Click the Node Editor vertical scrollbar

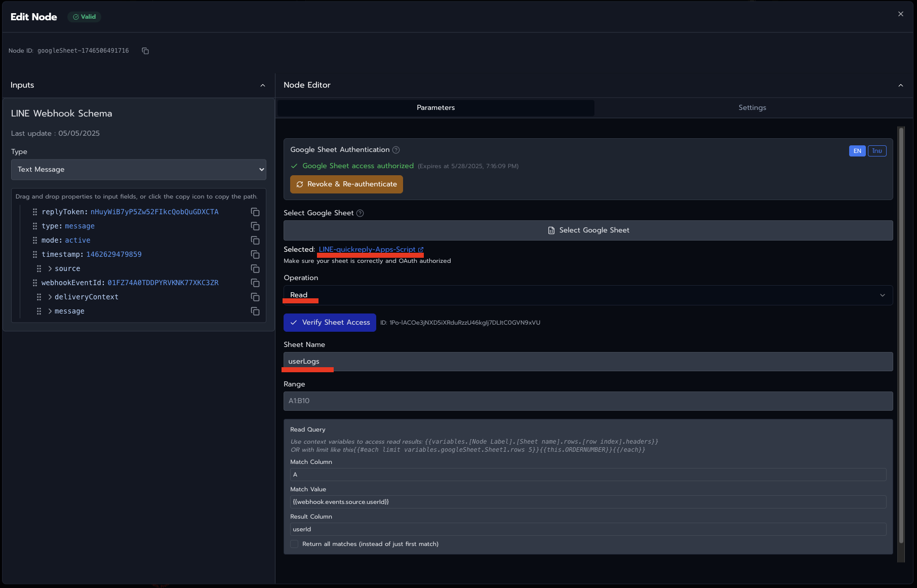pos(901,335)
